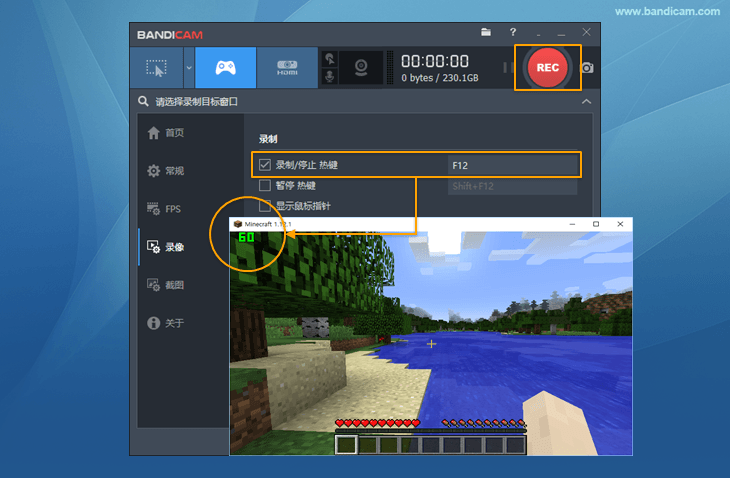Click the 录制 section heading
This screenshot has width=730, height=478.
tap(268, 139)
